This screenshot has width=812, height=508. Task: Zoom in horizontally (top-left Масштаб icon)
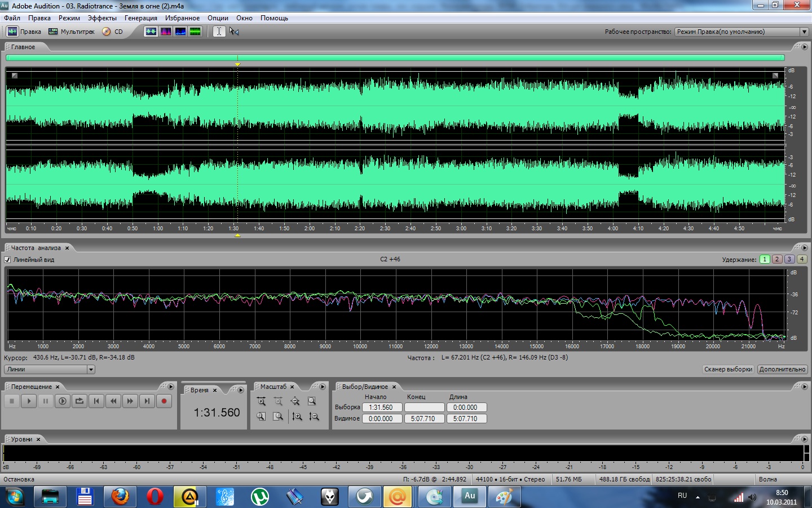coord(261,401)
